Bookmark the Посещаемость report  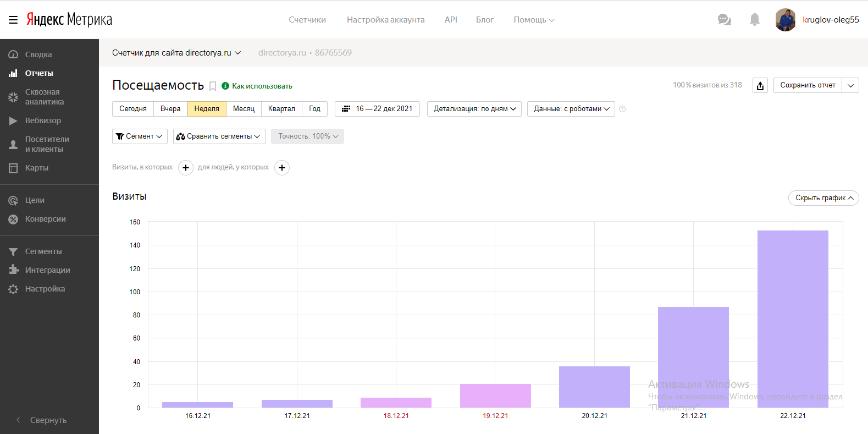(x=213, y=86)
